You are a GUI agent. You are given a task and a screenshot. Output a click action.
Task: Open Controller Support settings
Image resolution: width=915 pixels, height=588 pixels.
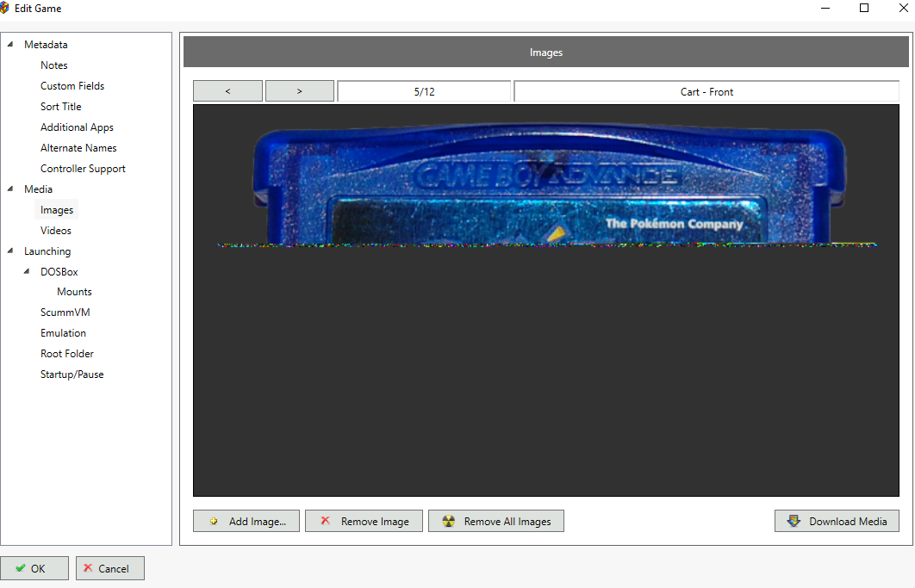click(83, 169)
